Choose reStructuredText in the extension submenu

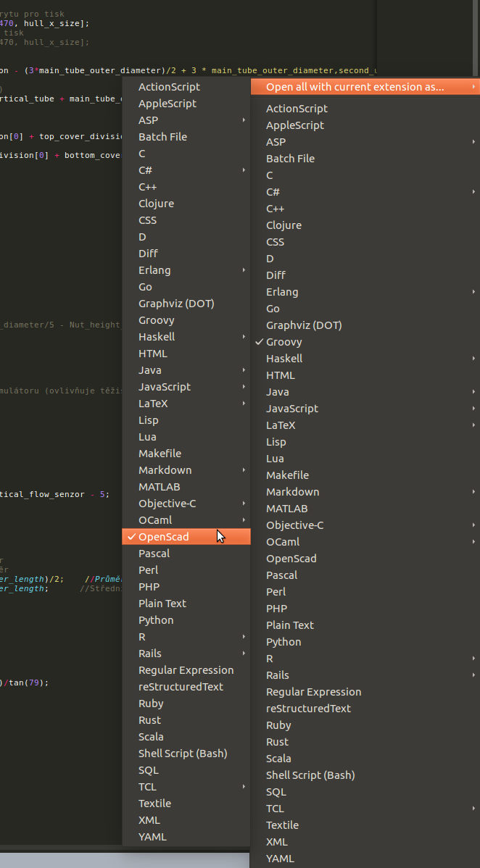(x=308, y=709)
